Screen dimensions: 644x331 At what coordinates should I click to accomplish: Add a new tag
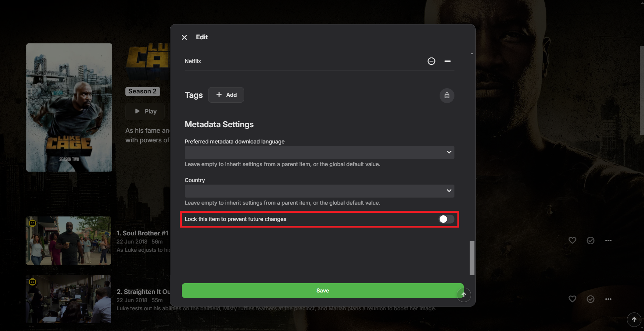[x=226, y=95]
